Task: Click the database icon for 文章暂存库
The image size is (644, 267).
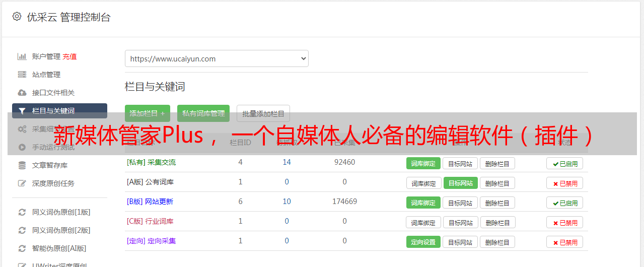Action: 22,165
